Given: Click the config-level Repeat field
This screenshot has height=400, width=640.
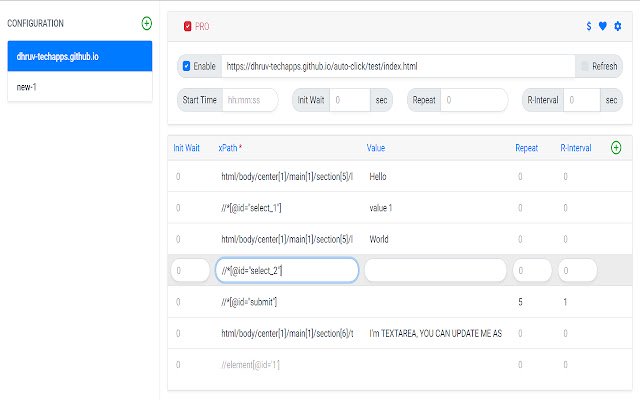Looking at the screenshot, I should pos(474,100).
